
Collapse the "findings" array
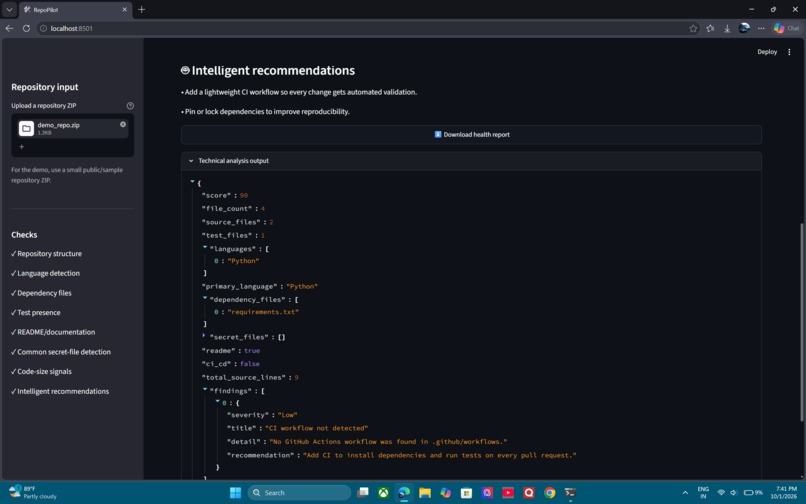point(205,389)
